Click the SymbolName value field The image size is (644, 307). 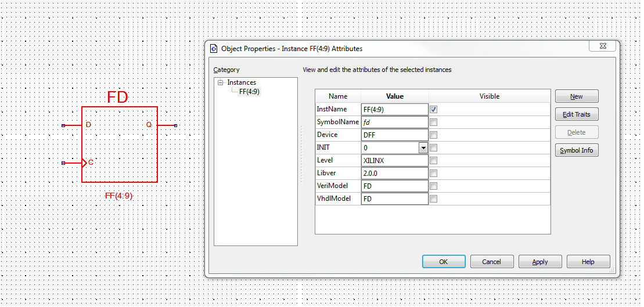[x=395, y=122]
